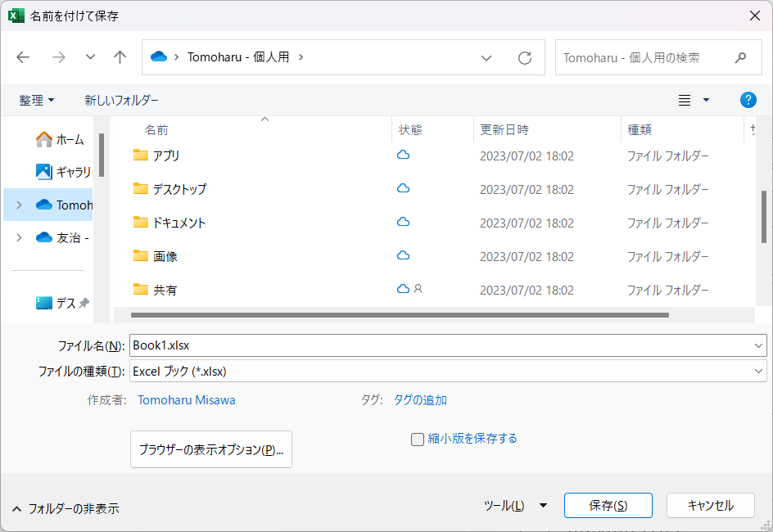Click the 保存 button
Screen dimensions: 773x532
[x=608, y=506]
